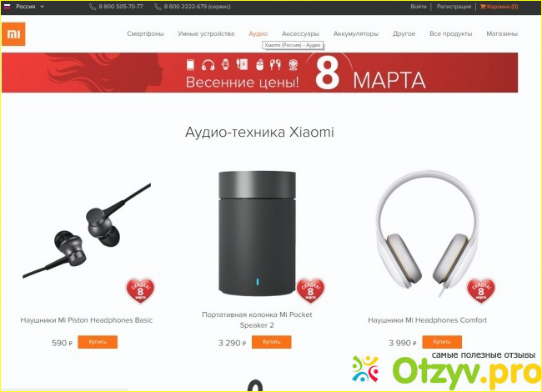Click the Регистрация link
This screenshot has height=392, width=542.
(x=454, y=7)
